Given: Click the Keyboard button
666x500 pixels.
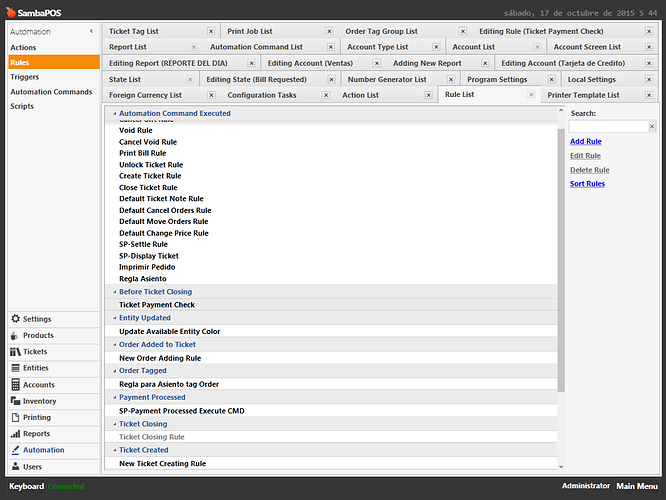Looking at the screenshot, I should pyautogui.click(x=26, y=486).
